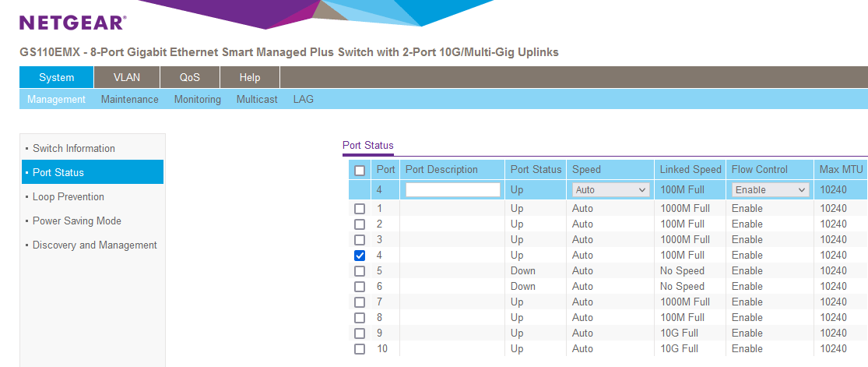Switch to the QoS tab
The height and width of the screenshot is (367, 868).
point(189,77)
